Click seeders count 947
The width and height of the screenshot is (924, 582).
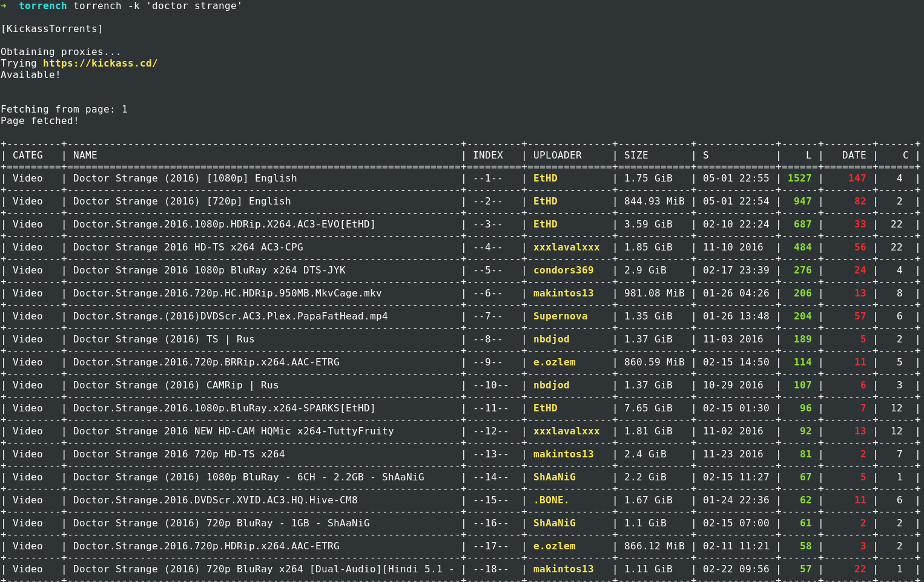tap(803, 201)
